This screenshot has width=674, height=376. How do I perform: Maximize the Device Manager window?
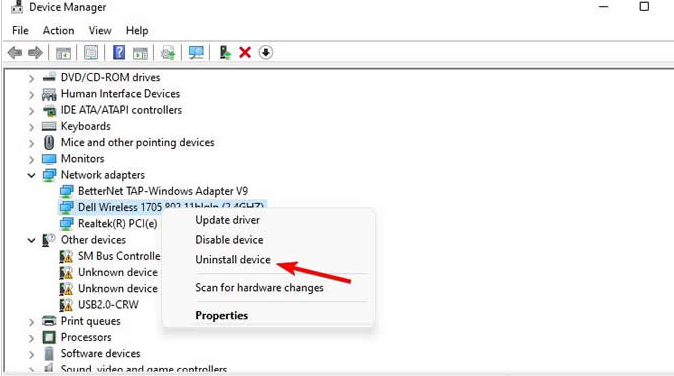click(644, 6)
